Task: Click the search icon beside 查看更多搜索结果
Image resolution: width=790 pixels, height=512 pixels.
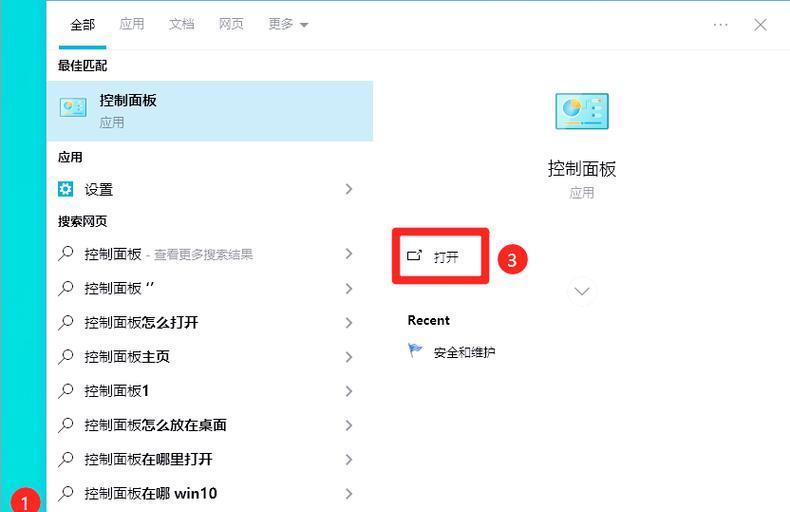Action: coord(65,254)
